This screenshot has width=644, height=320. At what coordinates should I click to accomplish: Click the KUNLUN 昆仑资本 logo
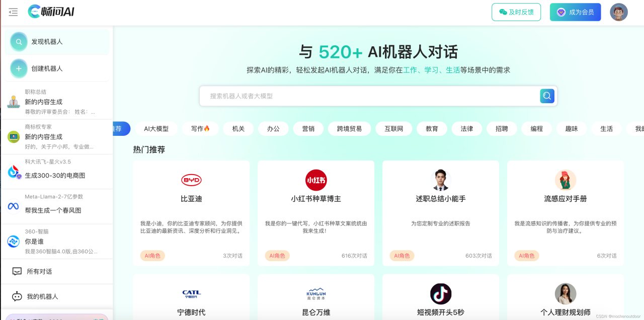point(316,294)
